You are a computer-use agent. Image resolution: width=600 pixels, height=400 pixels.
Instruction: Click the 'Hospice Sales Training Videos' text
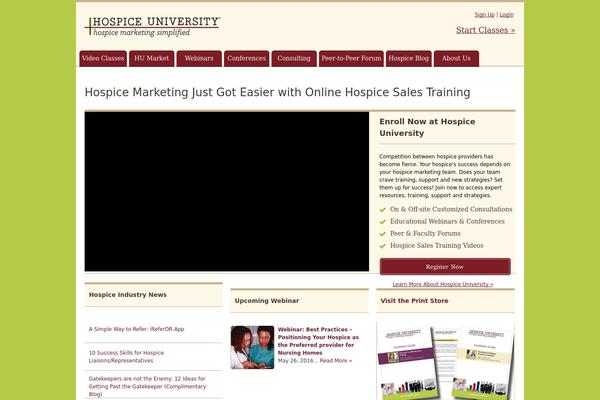[x=437, y=245]
